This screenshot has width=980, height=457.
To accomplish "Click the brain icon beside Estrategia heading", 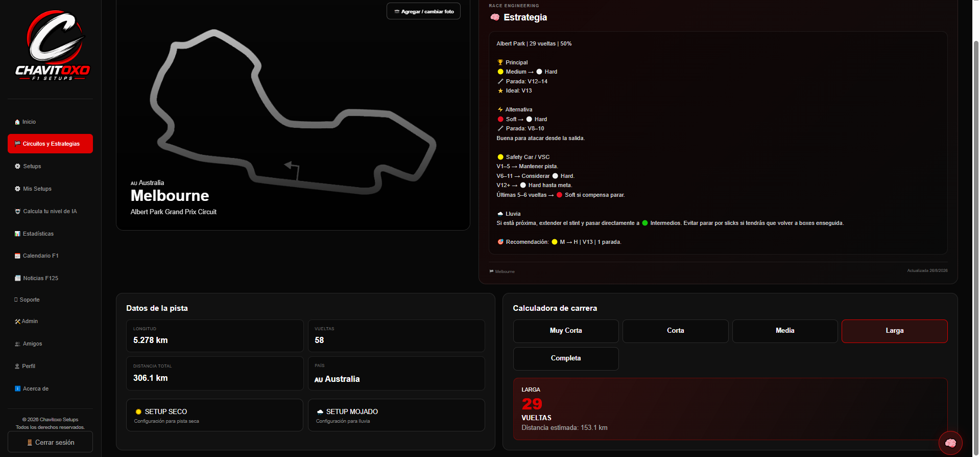I will pos(495,17).
